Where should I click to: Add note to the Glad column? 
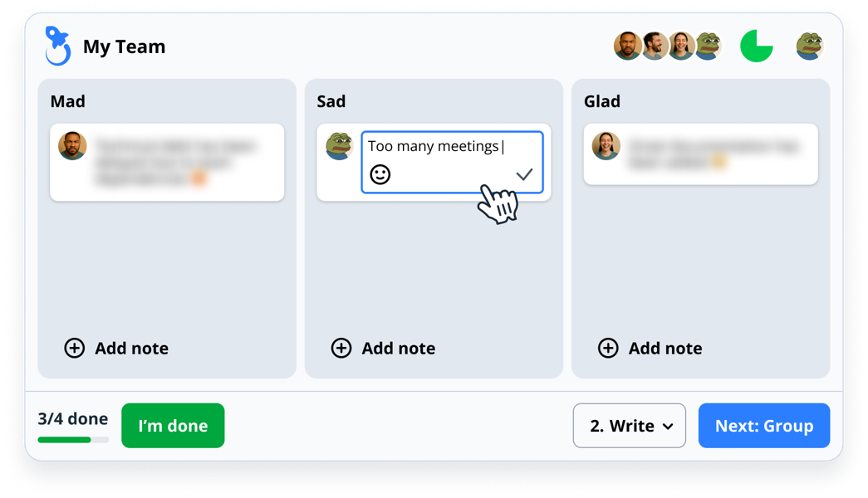[650, 348]
